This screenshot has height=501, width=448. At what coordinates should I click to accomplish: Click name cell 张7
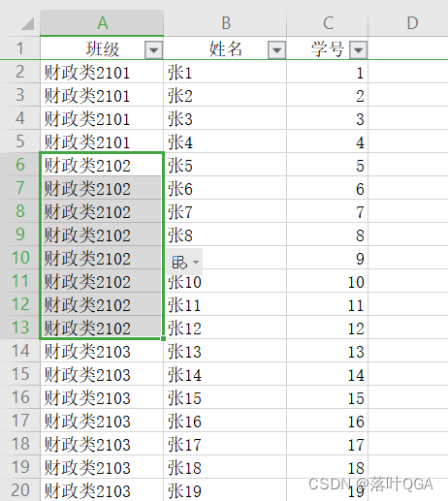[x=225, y=211]
